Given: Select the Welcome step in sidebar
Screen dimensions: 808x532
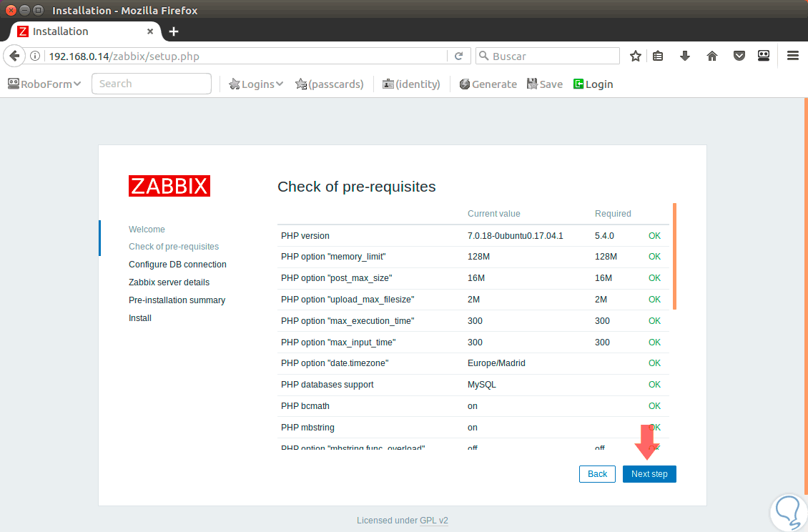Looking at the screenshot, I should click(147, 230).
